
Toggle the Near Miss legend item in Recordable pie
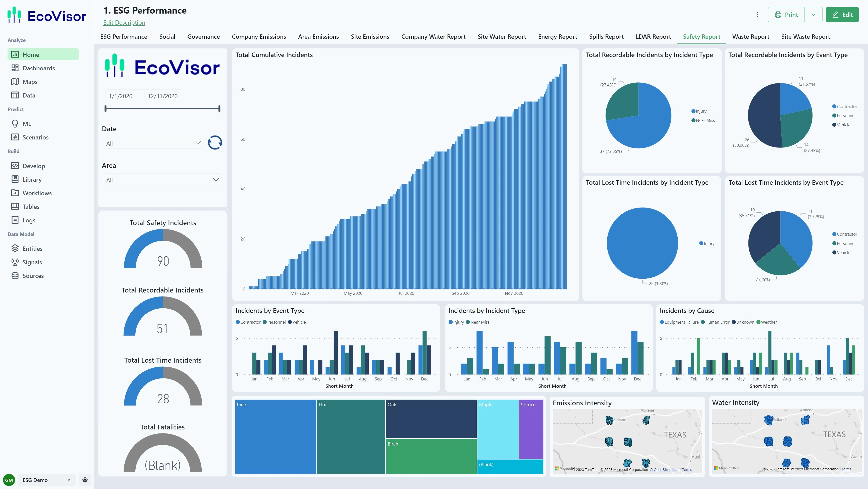pyautogui.click(x=704, y=120)
